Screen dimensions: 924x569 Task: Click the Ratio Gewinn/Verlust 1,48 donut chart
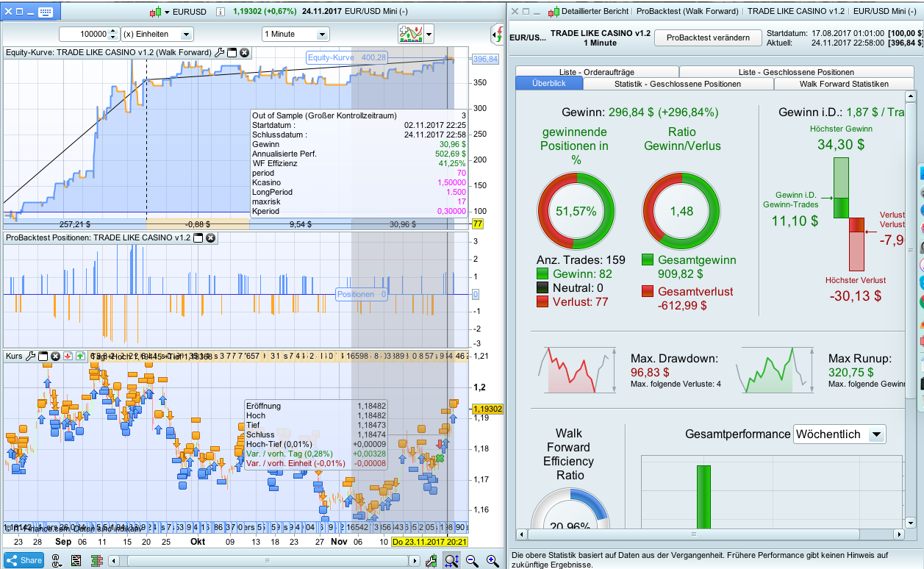point(681,211)
